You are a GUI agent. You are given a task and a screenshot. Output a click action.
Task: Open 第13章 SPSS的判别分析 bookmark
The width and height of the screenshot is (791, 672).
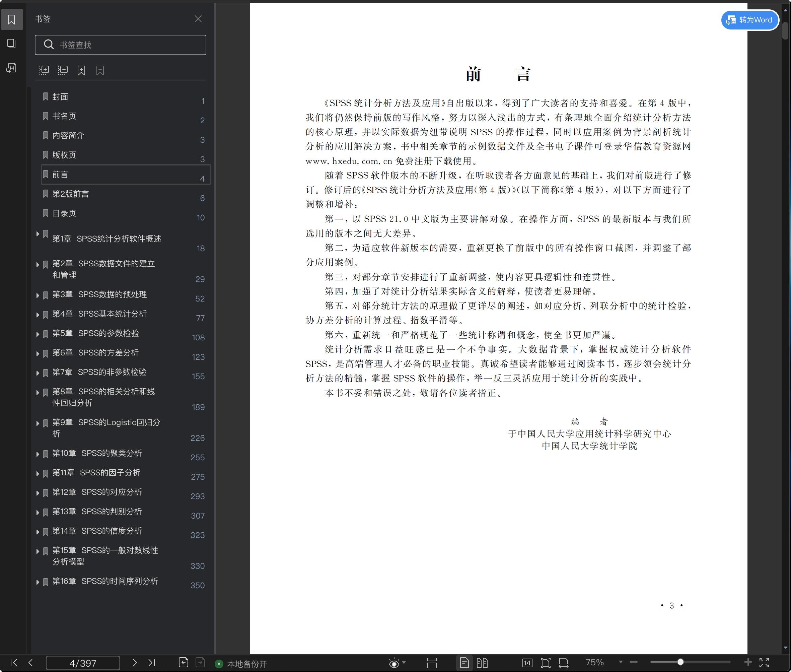pyautogui.click(x=97, y=511)
